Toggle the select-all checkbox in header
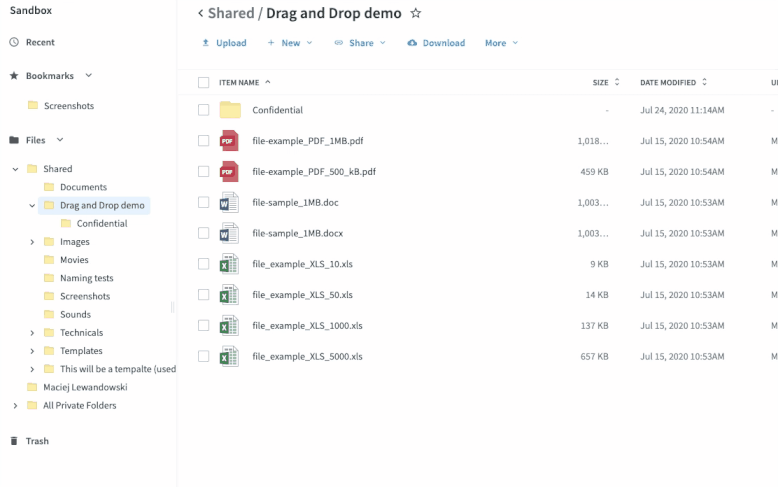Image resolution: width=778 pixels, height=487 pixels. click(x=204, y=83)
